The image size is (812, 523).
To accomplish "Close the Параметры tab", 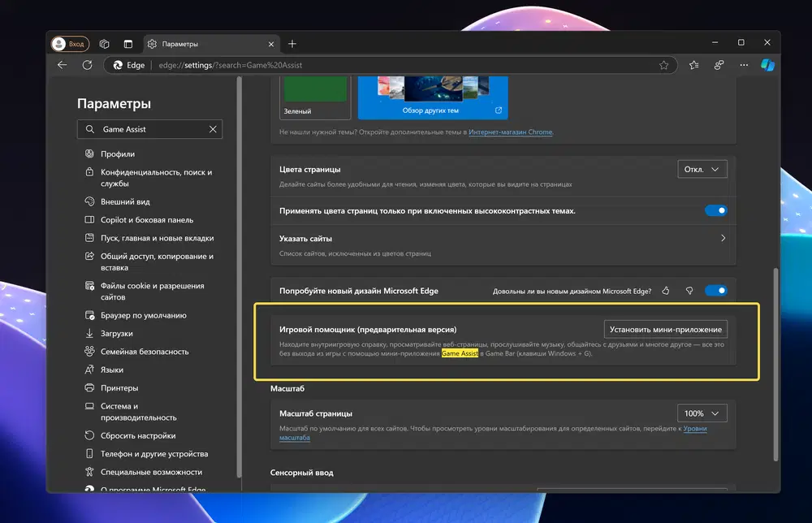I will 271,44.
